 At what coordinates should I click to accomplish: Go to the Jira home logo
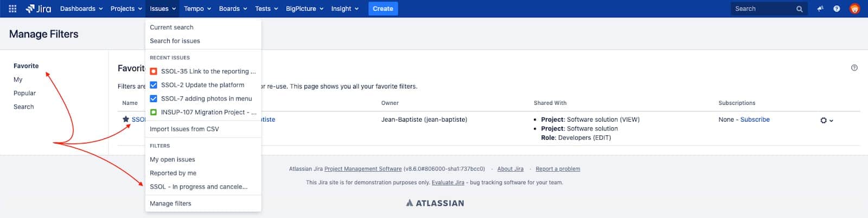click(x=38, y=9)
